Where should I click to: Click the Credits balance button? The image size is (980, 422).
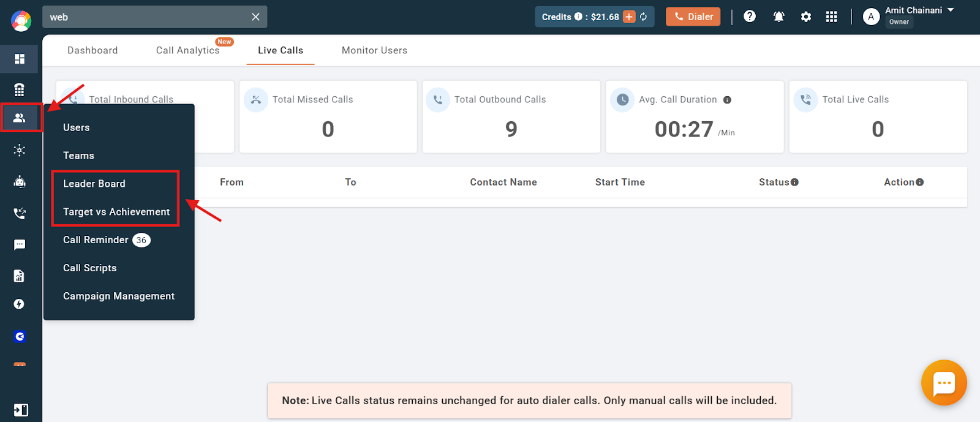(x=595, y=17)
